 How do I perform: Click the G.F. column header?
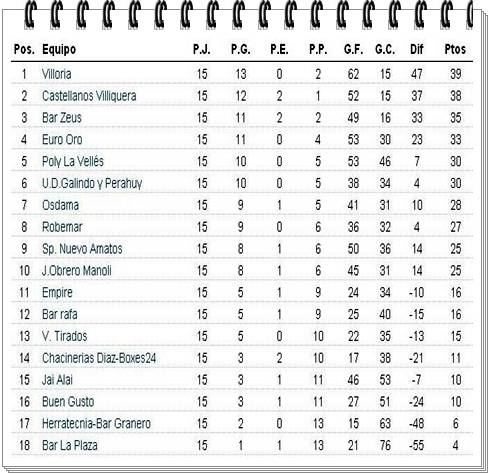click(x=353, y=49)
